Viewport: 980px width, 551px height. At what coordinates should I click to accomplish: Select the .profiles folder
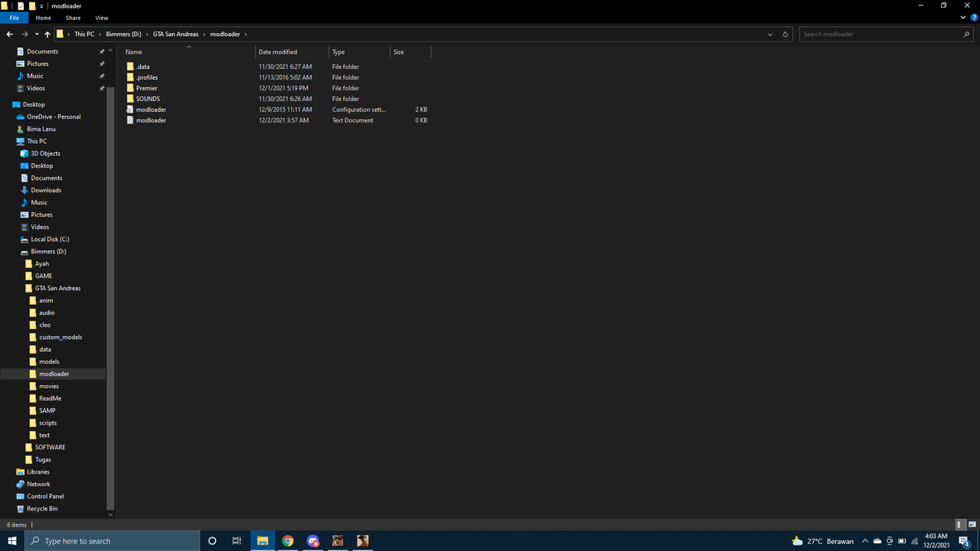tap(147, 77)
